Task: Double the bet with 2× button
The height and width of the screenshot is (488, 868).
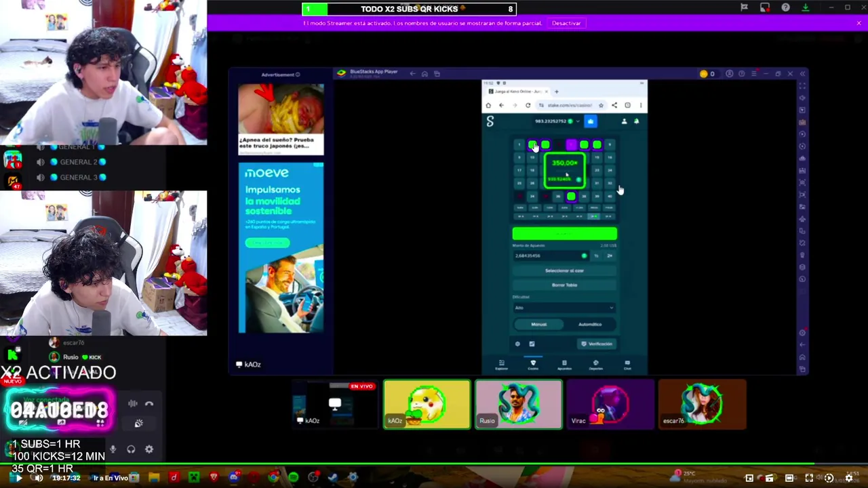Action: click(610, 256)
